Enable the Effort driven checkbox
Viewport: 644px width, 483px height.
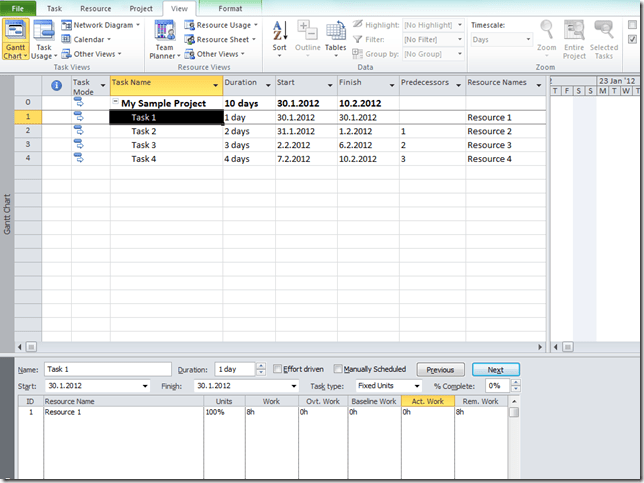pyautogui.click(x=277, y=369)
